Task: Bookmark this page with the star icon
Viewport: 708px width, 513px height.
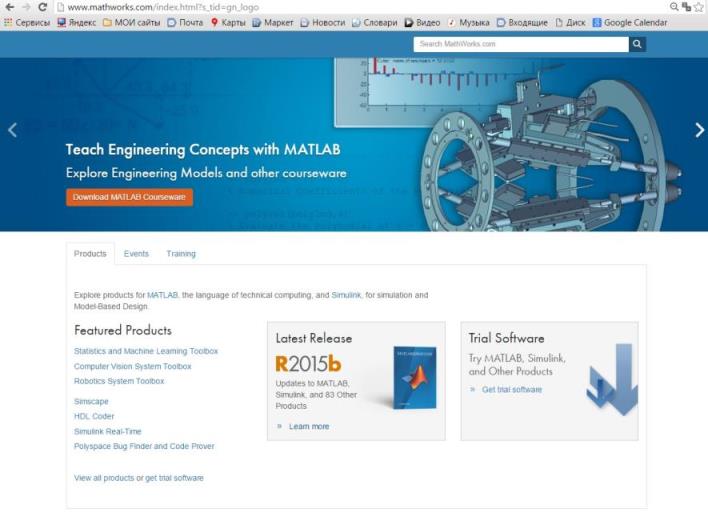Action: [x=699, y=7]
